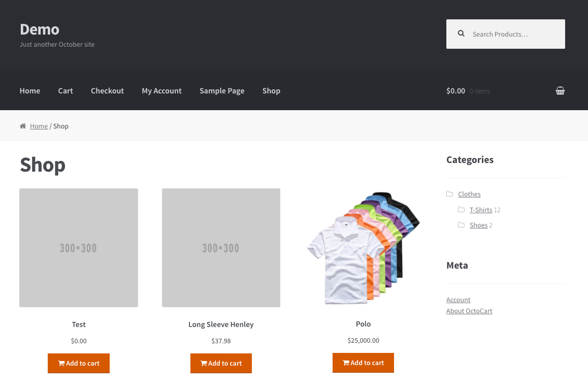Open the My Account menu item
588x392 pixels.
161,91
